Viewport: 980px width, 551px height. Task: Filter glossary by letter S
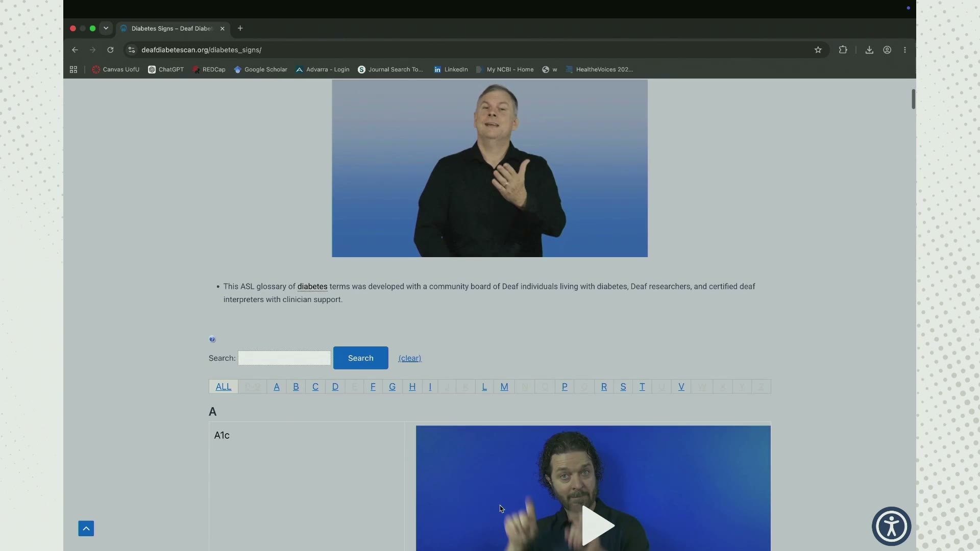623,387
